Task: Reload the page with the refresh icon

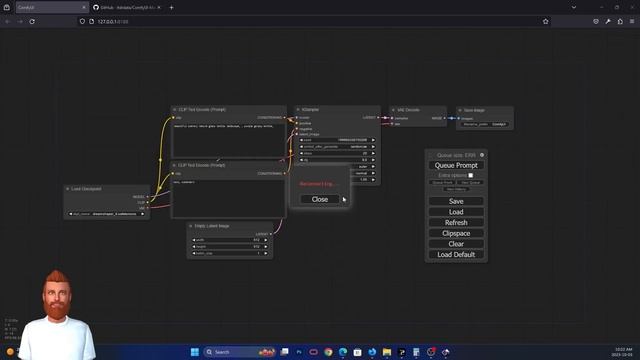Action: 32,21
